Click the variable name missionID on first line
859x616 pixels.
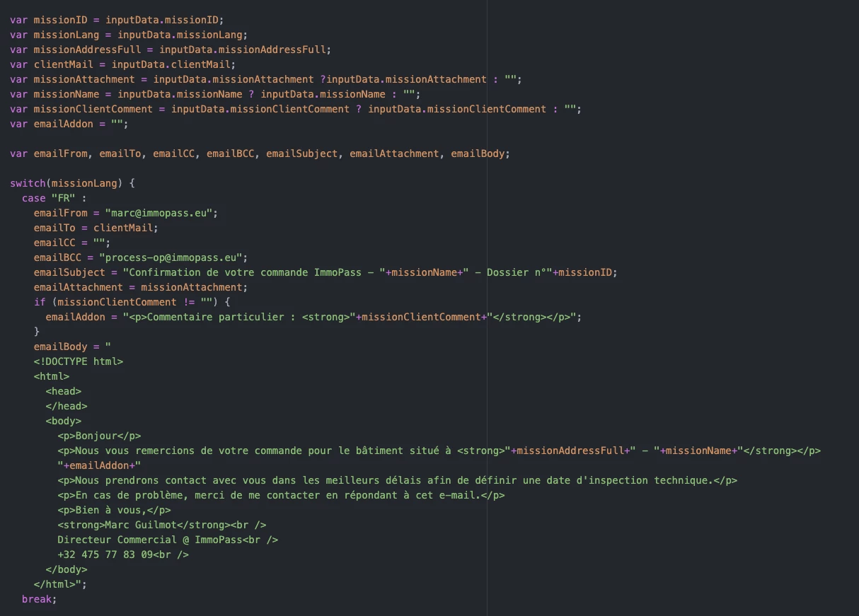point(60,20)
